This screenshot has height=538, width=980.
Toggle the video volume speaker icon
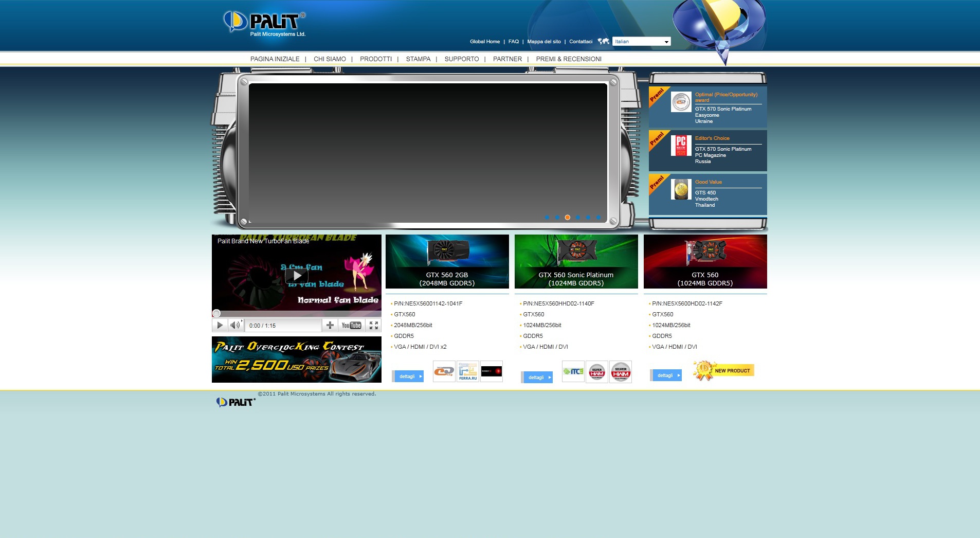(x=234, y=325)
